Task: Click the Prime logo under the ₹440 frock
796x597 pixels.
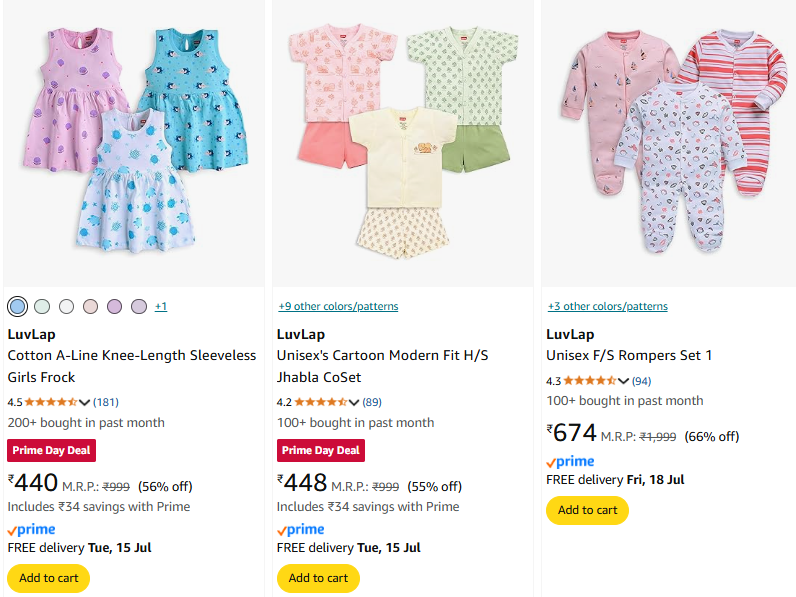Action: click(x=31, y=529)
